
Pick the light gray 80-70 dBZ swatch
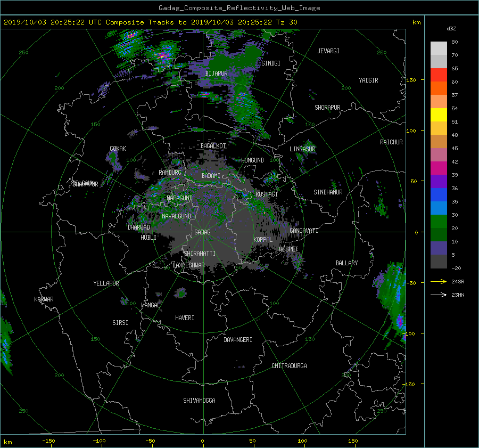pos(439,48)
